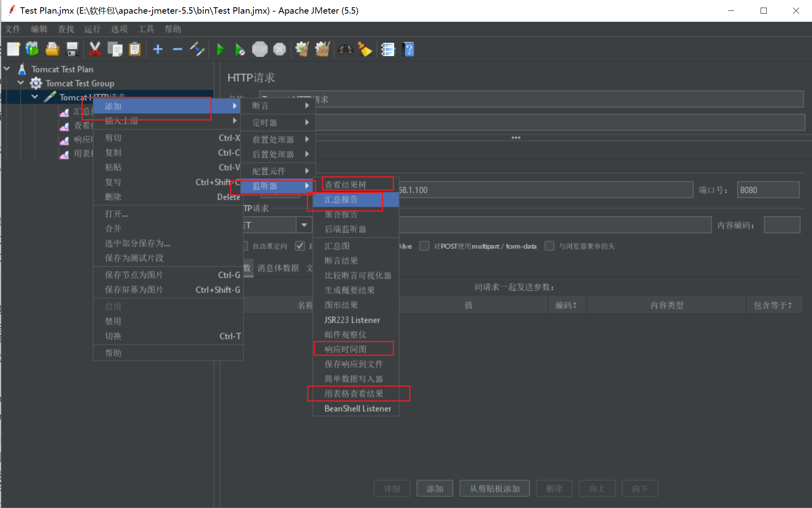Click the Cut scissors icon
This screenshot has width=812, height=508.
pyautogui.click(x=95, y=49)
